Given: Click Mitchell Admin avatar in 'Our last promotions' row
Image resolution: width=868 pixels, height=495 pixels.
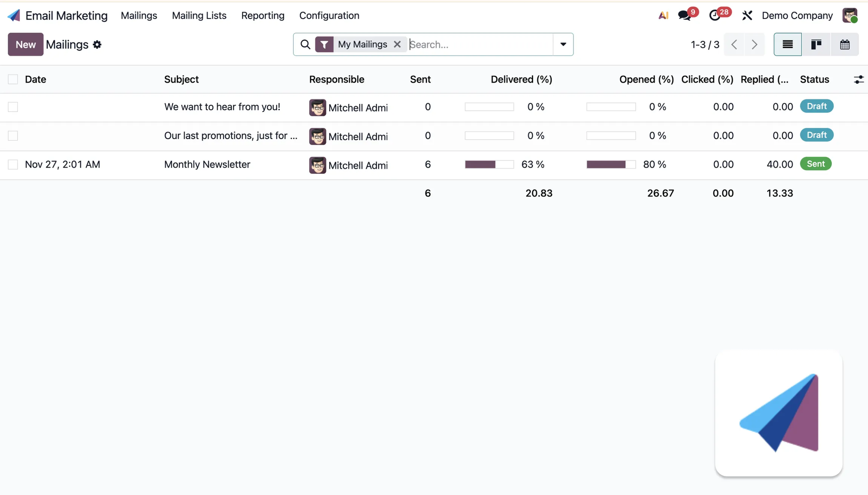Looking at the screenshot, I should point(317,136).
